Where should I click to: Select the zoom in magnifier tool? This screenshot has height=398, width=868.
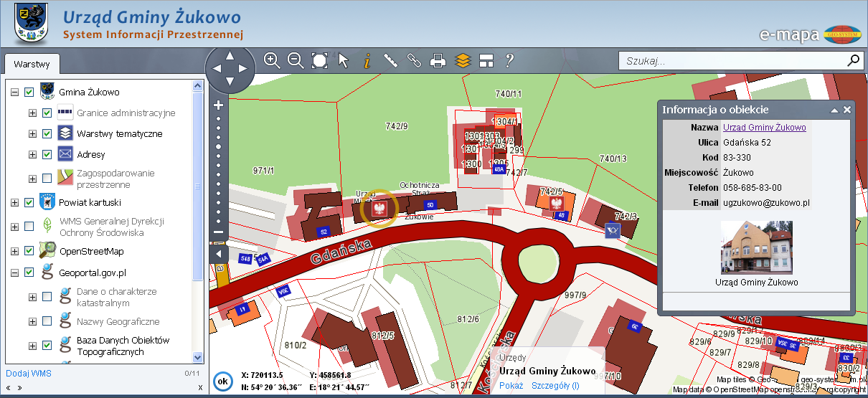pos(271,60)
